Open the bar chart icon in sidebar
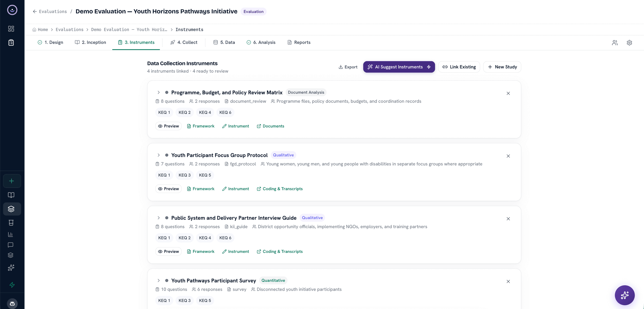The image size is (644, 309). click(x=10, y=234)
